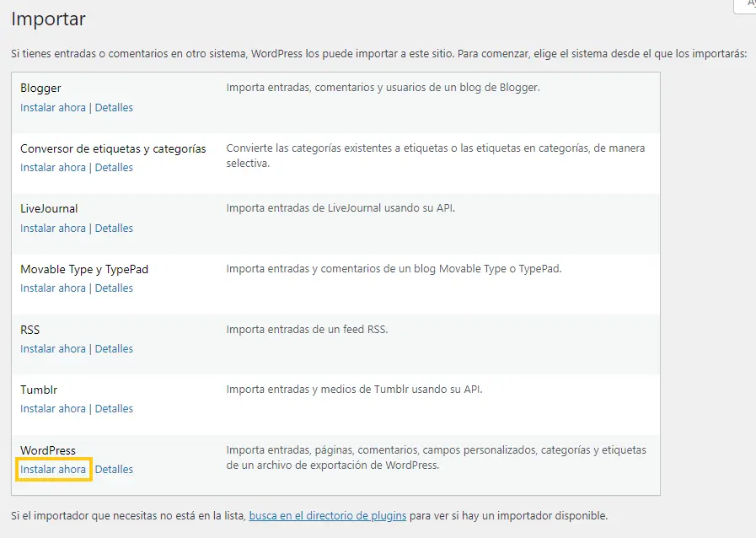Click the description mentioning 'blog Movable Type o TypePad'
The width and height of the screenshot is (756, 538).
394,269
